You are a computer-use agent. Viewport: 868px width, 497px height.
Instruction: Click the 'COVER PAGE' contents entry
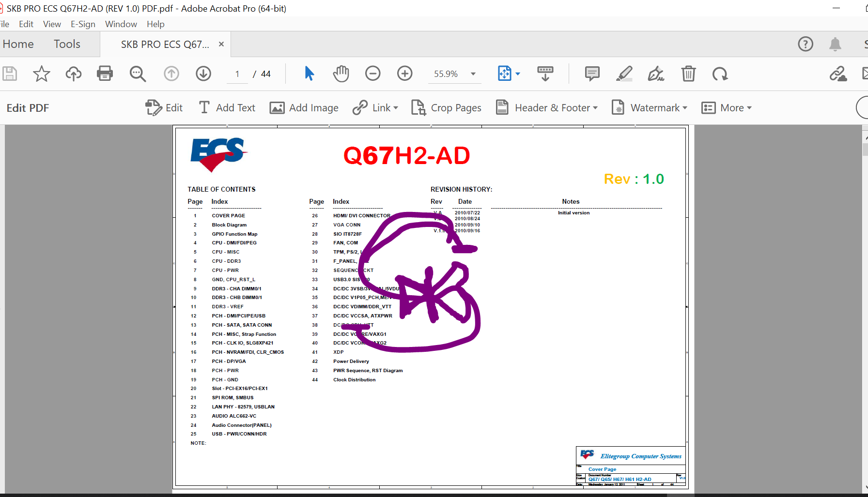tap(229, 216)
